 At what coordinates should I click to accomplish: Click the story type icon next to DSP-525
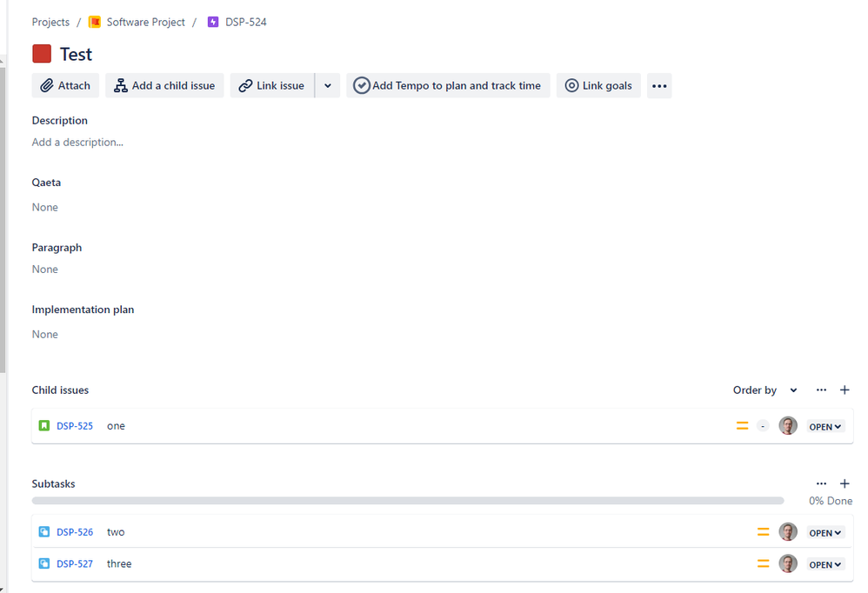[43, 425]
